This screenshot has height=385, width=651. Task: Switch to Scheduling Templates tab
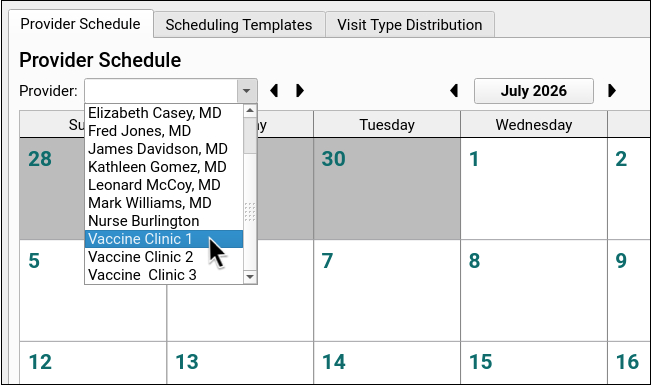click(239, 25)
